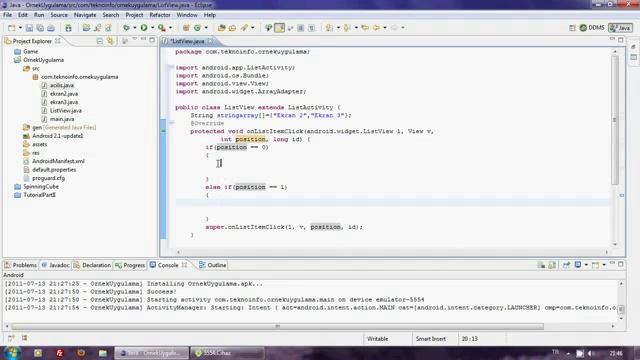Screen dimensions: 640x360
Task: Click the Console horizontal scrollbar
Action: (278, 326)
